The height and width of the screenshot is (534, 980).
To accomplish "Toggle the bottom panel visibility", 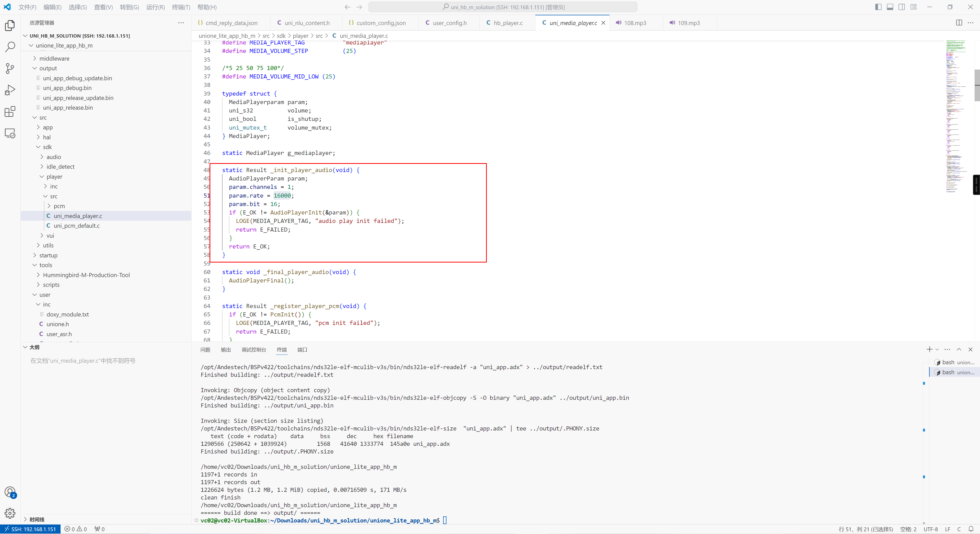I will 890,7.
